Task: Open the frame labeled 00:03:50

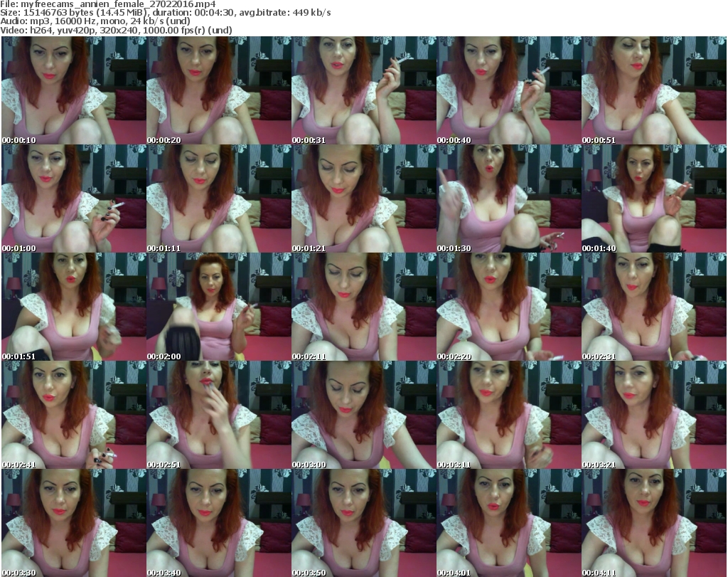Action: pos(364,523)
